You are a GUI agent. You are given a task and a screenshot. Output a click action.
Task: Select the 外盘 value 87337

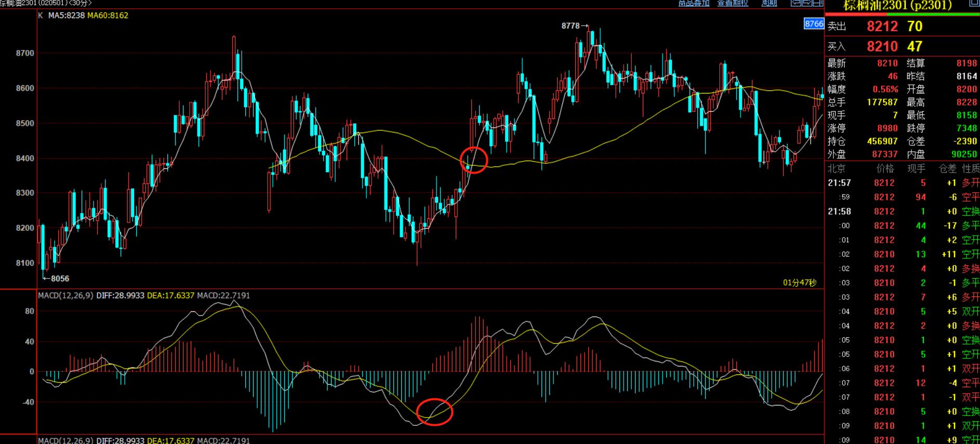[x=885, y=154]
